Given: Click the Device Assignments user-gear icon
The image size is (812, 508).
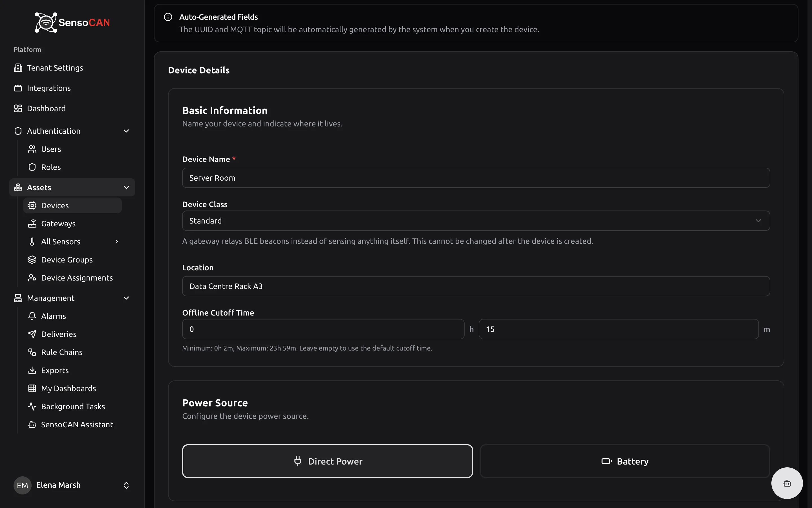Looking at the screenshot, I should [x=32, y=278].
